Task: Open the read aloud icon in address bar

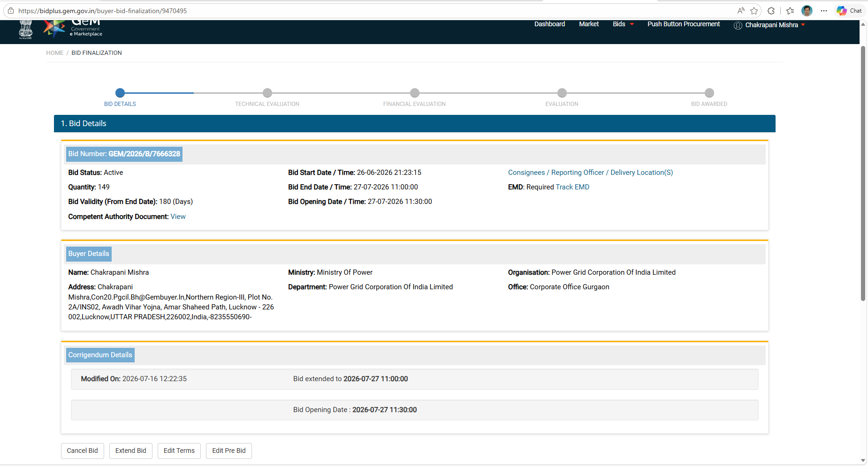Action: (x=741, y=11)
